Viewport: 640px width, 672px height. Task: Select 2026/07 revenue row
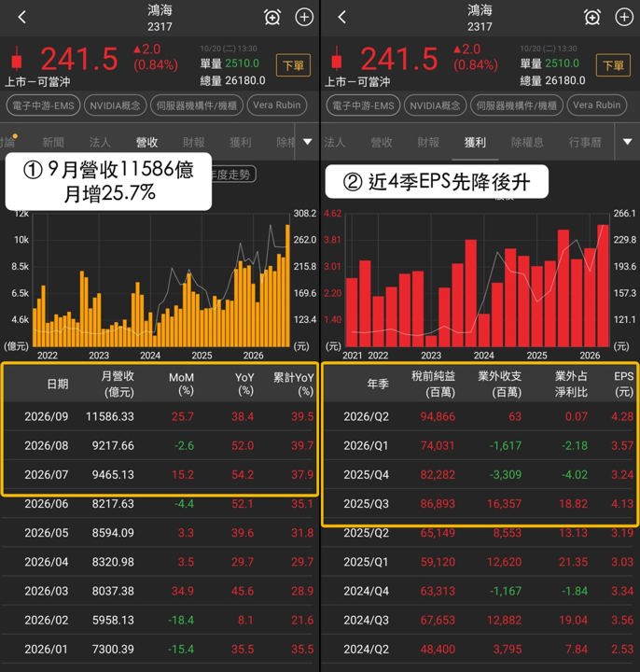click(x=160, y=474)
